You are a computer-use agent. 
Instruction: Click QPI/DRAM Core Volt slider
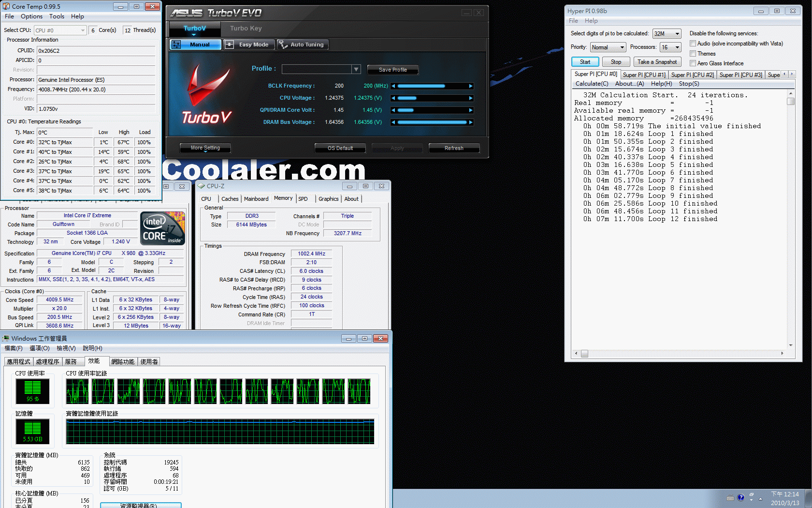point(432,110)
